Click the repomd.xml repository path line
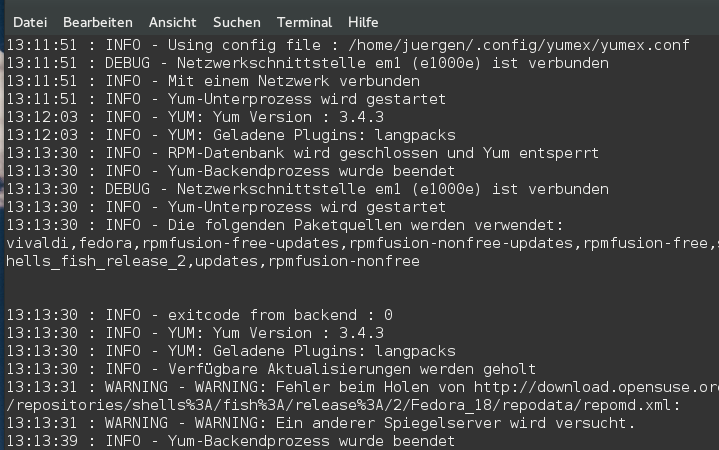Screen dimensions: 719x450 (x=343, y=406)
